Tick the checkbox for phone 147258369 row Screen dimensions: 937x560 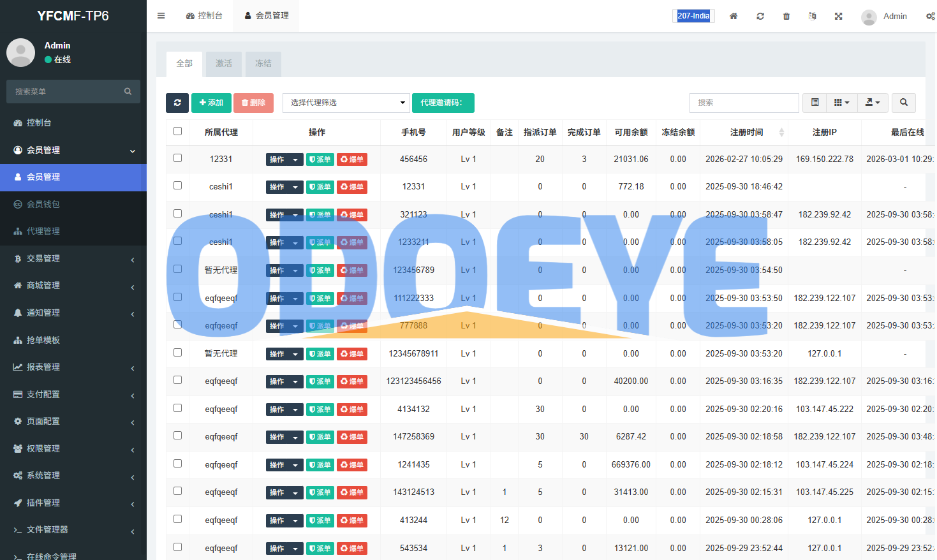point(177,436)
